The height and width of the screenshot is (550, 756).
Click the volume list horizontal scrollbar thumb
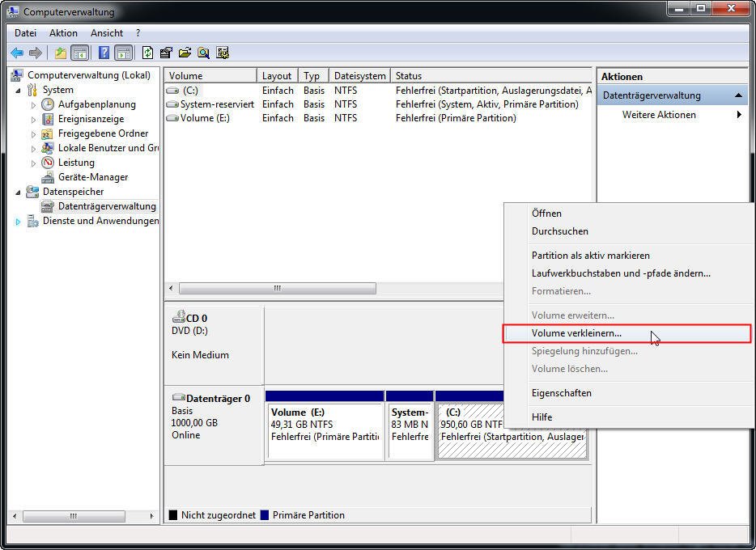point(278,289)
